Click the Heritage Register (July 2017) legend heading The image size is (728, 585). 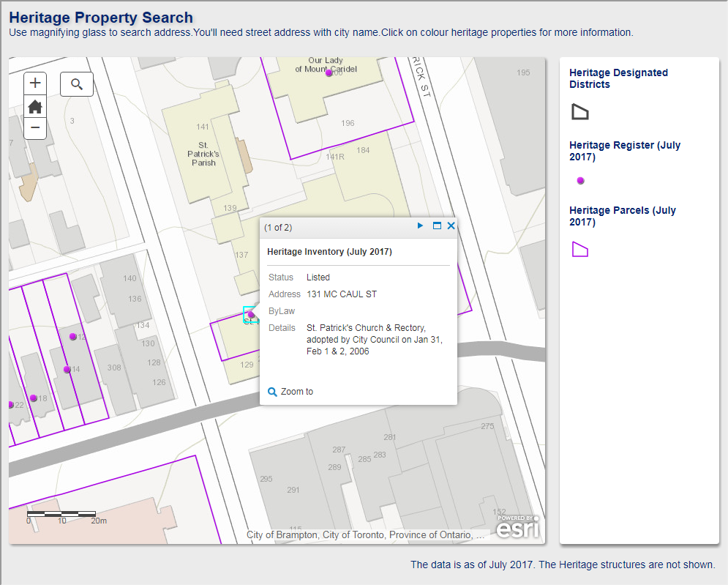click(x=625, y=151)
